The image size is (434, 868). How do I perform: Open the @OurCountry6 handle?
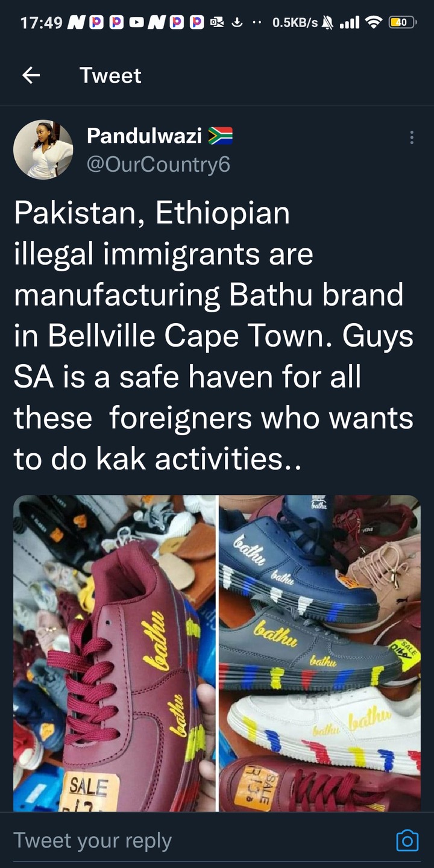coord(159,165)
